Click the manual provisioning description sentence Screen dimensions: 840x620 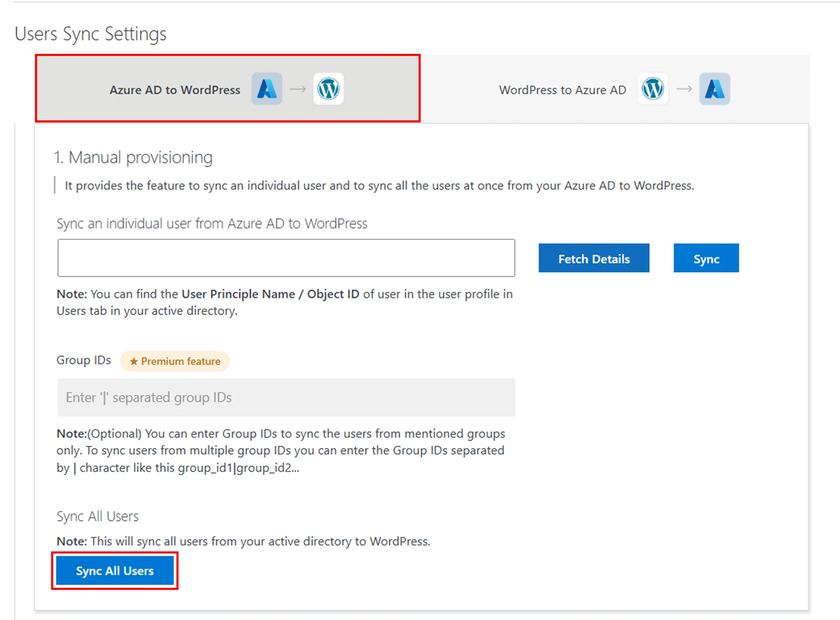[379, 185]
